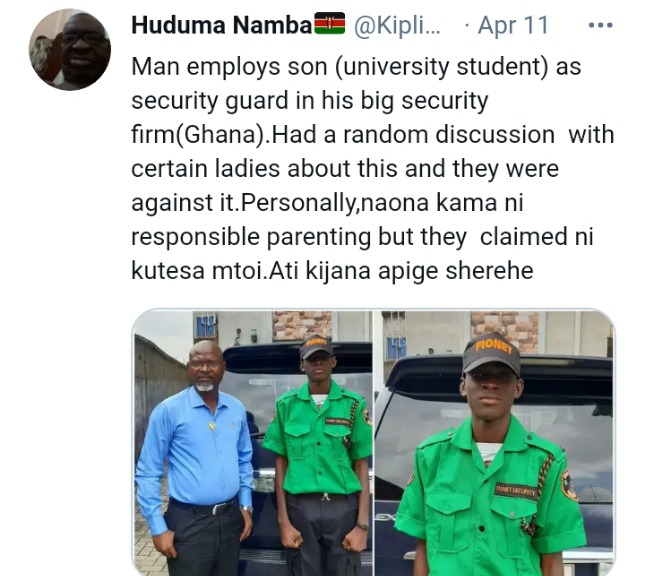Click the phrase "kutesa mtoi.Ati" in the tweet
This screenshot has height=576, width=645.
[x=214, y=271]
